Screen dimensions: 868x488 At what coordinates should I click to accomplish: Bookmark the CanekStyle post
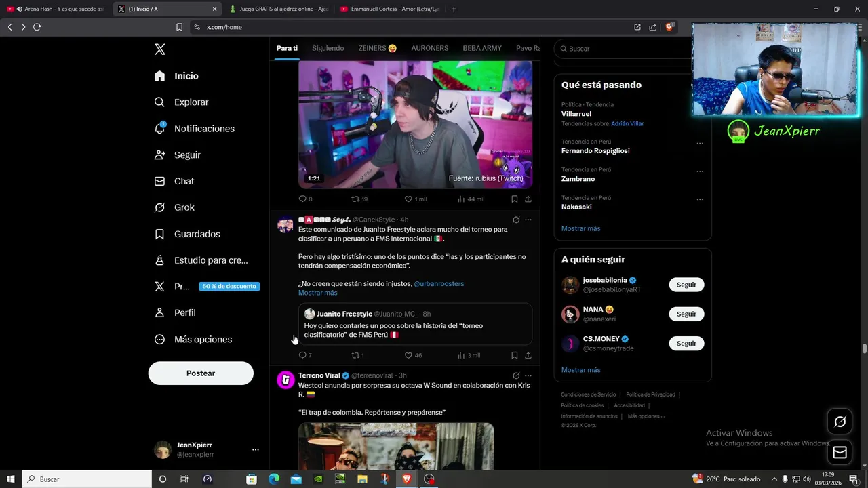(x=515, y=355)
